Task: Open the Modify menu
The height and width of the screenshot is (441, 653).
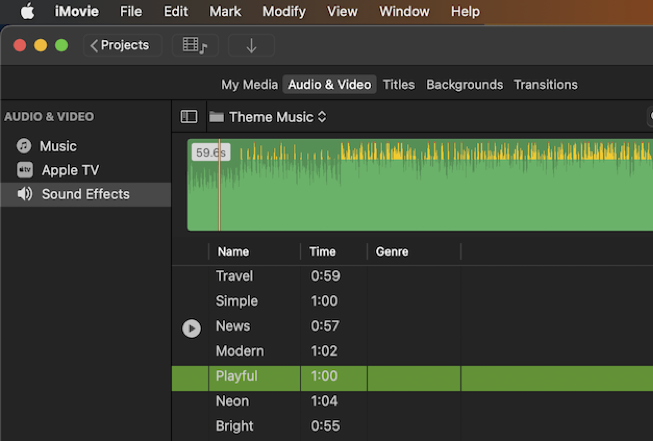Action: (284, 12)
